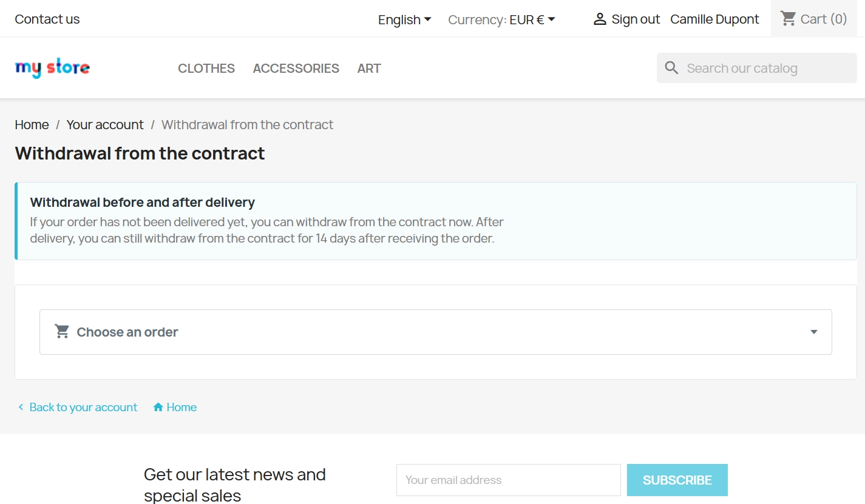The width and height of the screenshot is (865, 504).
Task: Open the Clothes menu
Action: (206, 69)
